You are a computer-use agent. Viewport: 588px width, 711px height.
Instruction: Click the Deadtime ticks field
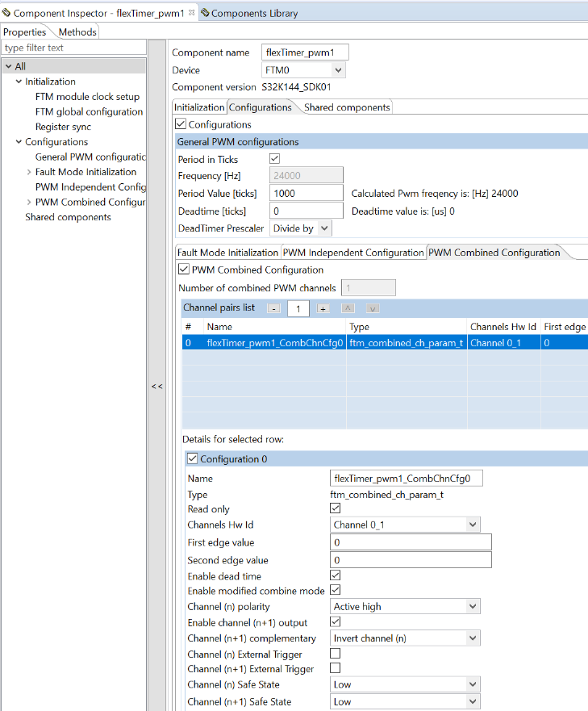[x=307, y=211]
